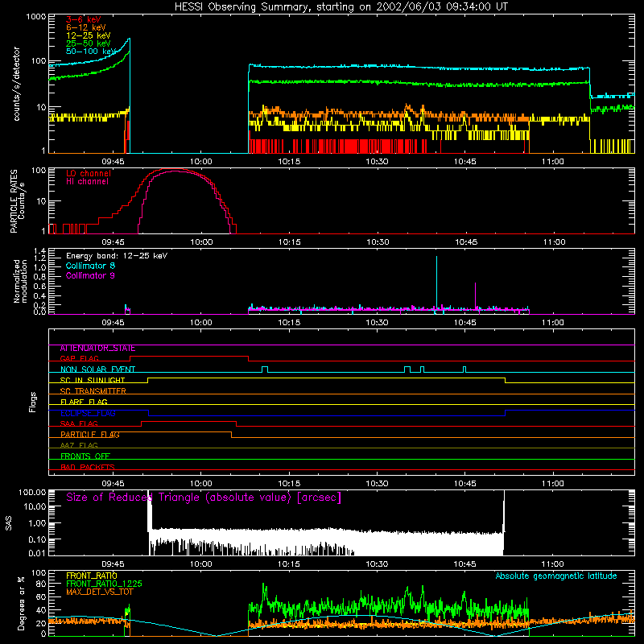Click the ATTENUATOR_STATE flag label
This screenshot has height=644, width=644.
[x=97, y=349]
